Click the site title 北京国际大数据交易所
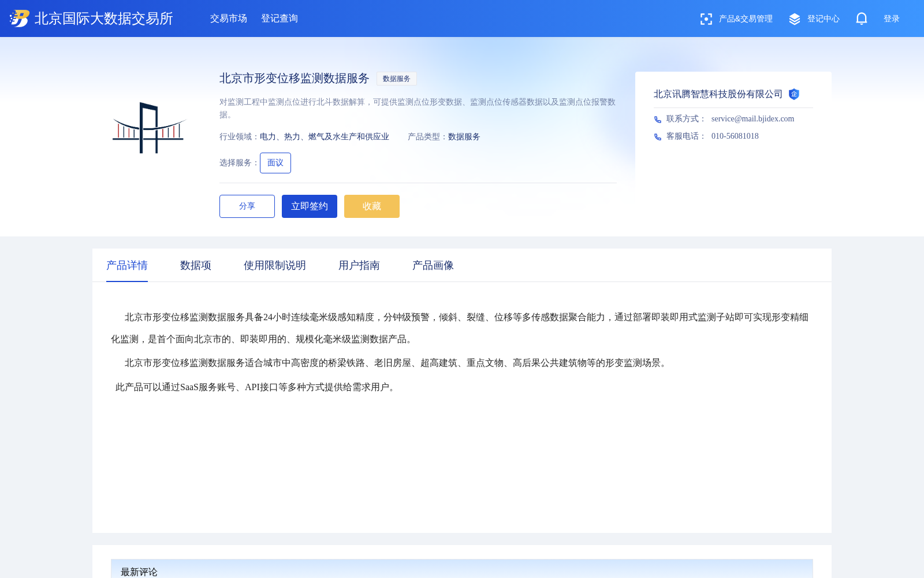The image size is (924, 578). point(104,18)
